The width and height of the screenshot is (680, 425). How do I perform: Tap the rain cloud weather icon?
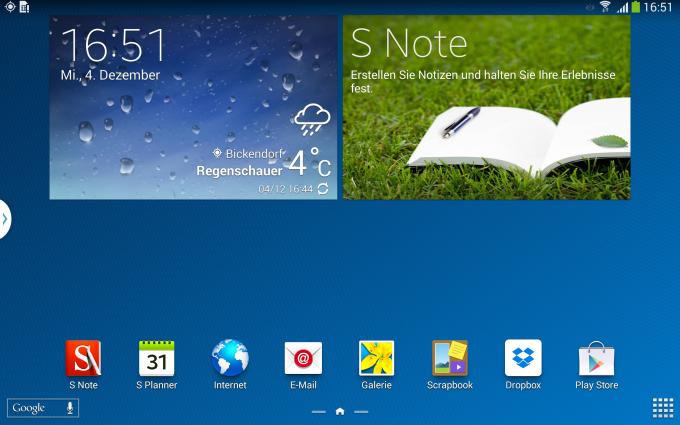coord(312,119)
